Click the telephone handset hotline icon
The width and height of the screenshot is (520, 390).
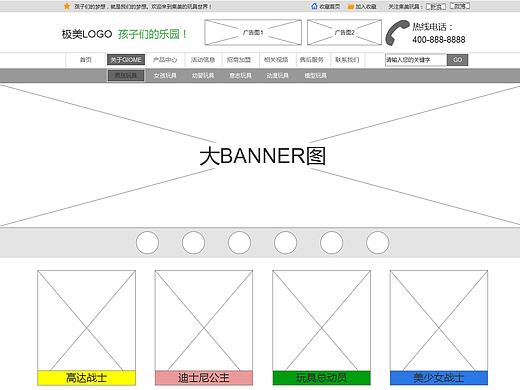[x=397, y=33]
